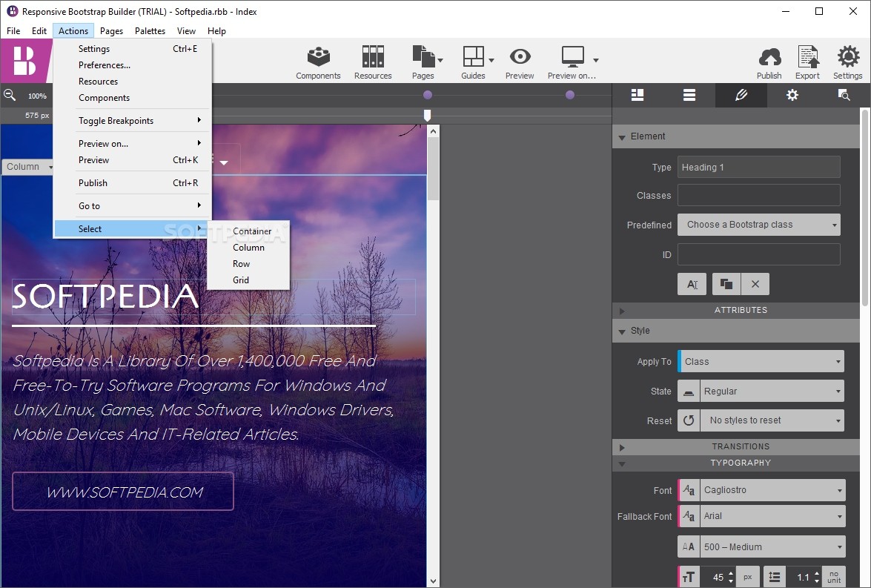Choose Publish Ctrl+R menu item

(133, 183)
